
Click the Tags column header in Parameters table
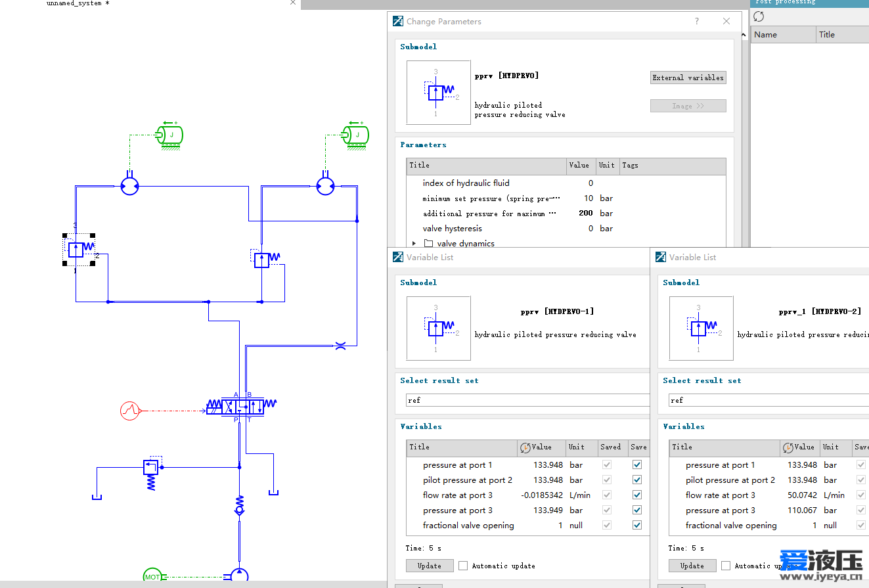coord(673,166)
